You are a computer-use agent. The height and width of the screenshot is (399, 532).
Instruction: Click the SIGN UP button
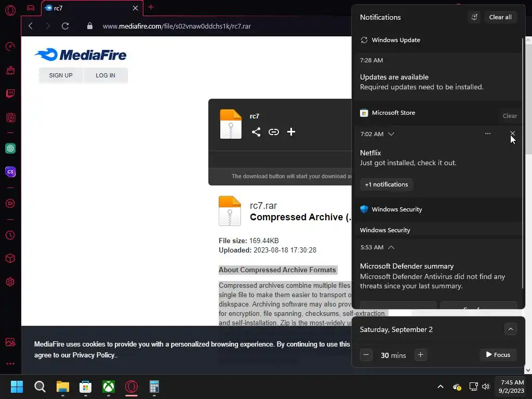point(61,75)
